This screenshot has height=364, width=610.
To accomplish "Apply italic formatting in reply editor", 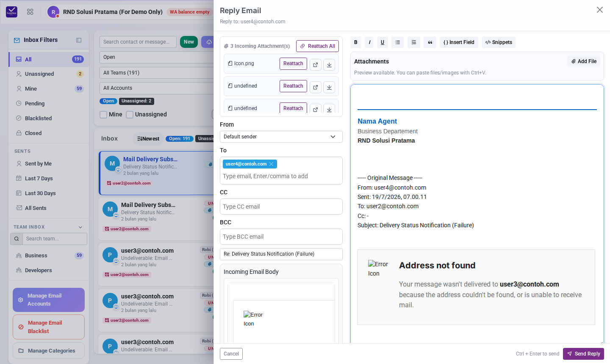I will click(369, 42).
